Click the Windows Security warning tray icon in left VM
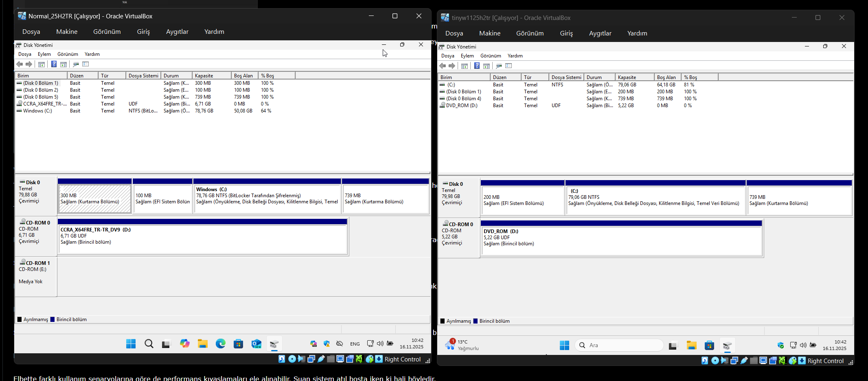Image resolution: width=868 pixels, height=381 pixels. (327, 344)
